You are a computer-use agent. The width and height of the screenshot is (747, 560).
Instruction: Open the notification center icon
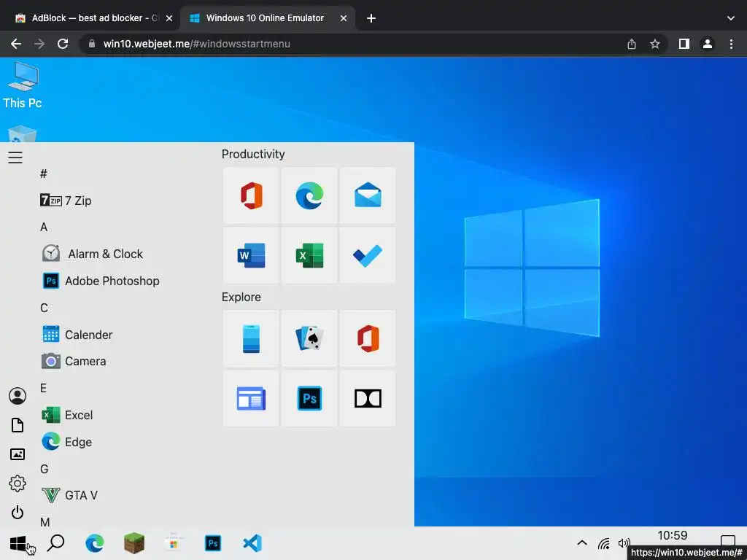(727, 540)
